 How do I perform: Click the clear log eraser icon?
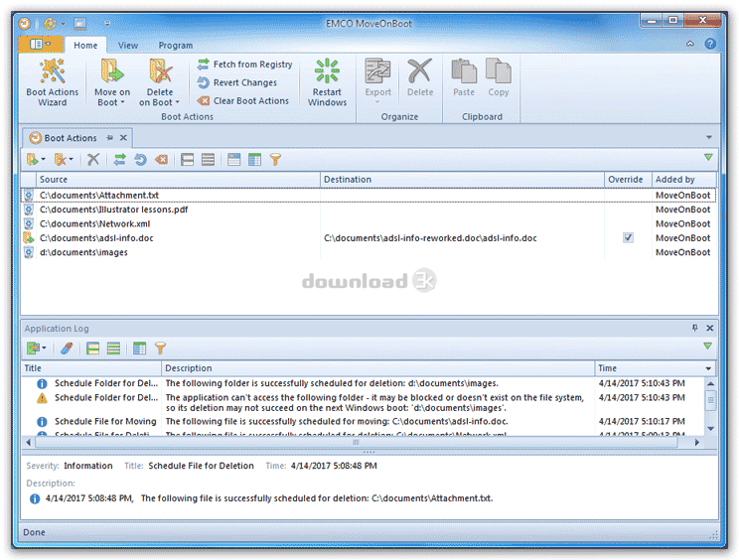tap(67, 349)
